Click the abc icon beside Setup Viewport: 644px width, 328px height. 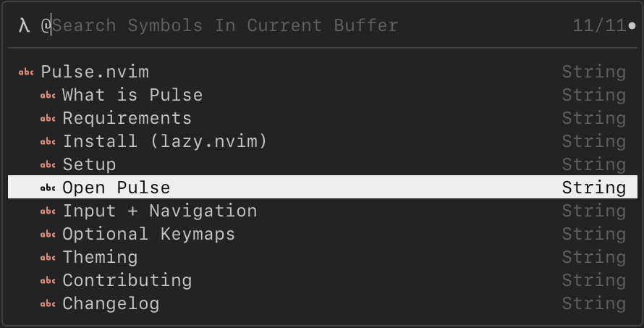pyautogui.click(x=48, y=164)
